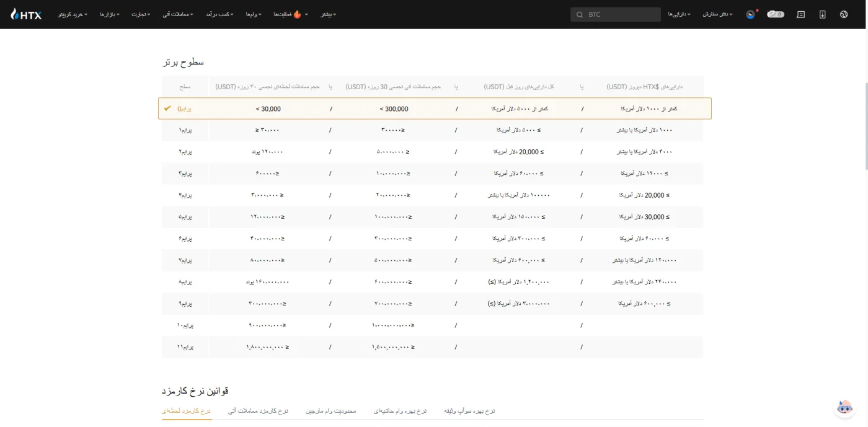Click the '< 300,000' futures volume cell
The height and width of the screenshot is (427, 868).
(x=394, y=108)
